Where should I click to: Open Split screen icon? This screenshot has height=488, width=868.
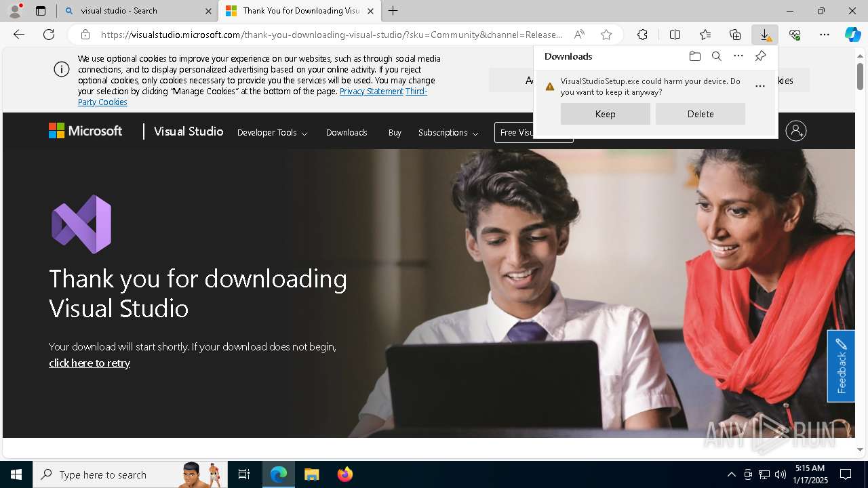675,35
